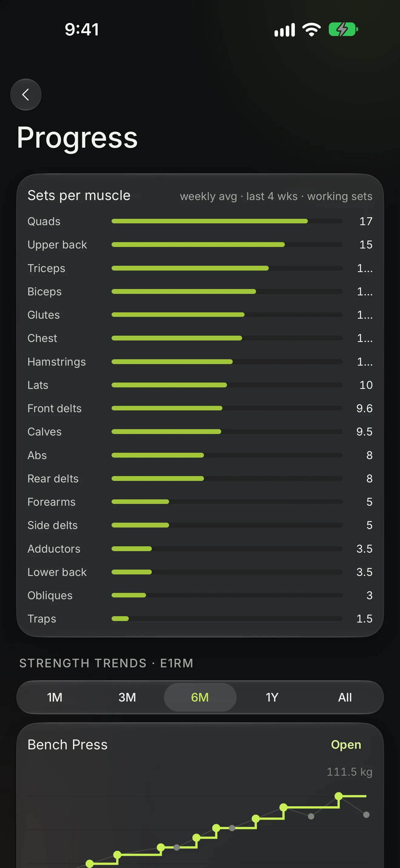This screenshot has height=868, width=400.
Task: Show All time strength trends
Action: point(345,697)
